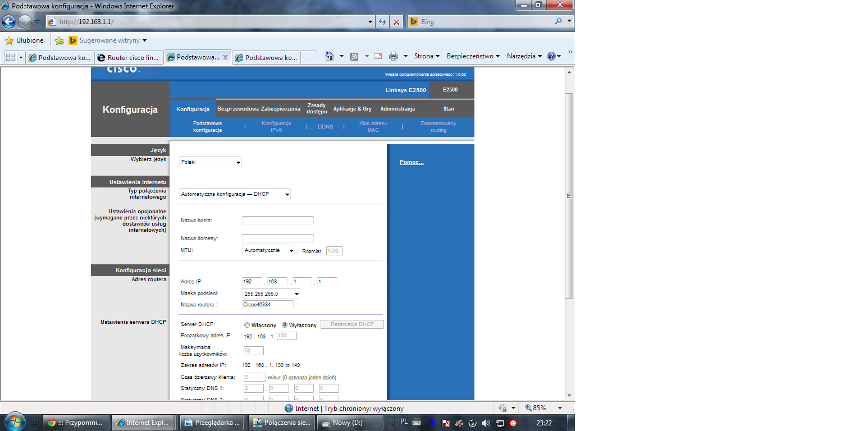The width and height of the screenshot is (868, 431).
Task: Click the page vertical scrollbar thumb
Action: tap(569, 196)
